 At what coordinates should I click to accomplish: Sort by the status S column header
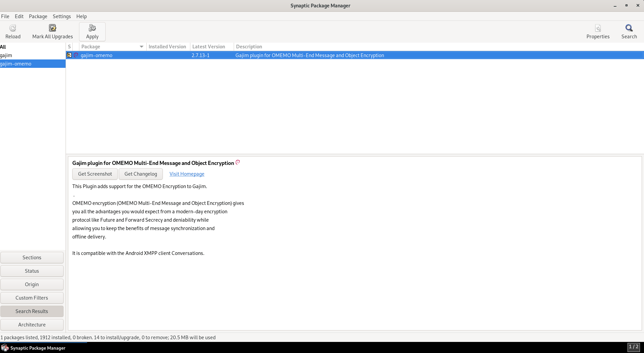[x=69, y=47]
